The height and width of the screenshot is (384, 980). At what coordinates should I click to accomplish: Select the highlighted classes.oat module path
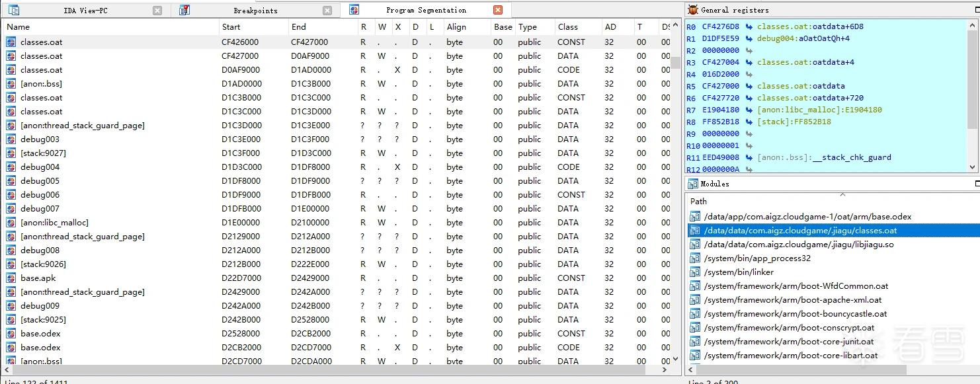click(x=833, y=231)
